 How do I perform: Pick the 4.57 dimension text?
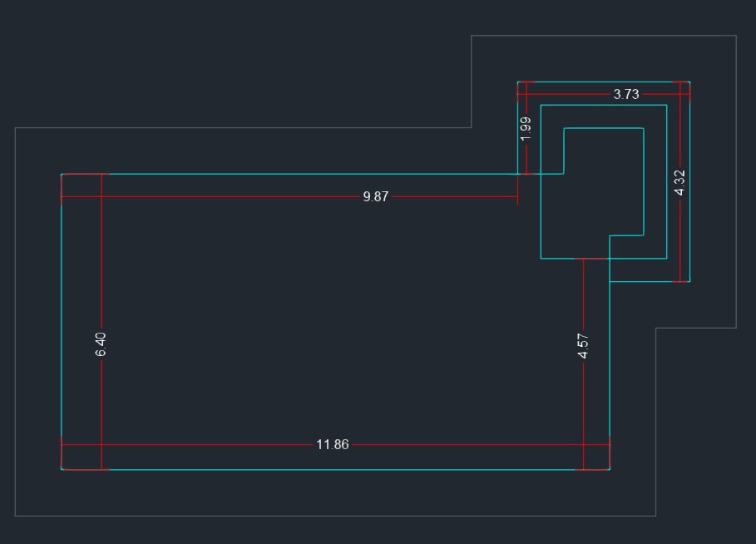pos(583,346)
